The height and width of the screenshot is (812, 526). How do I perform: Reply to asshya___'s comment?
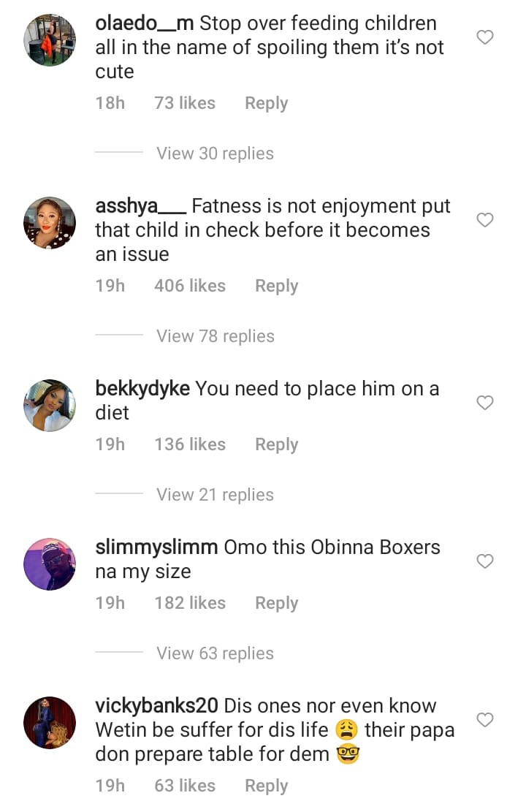pyautogui.click(x=276, y=287)
